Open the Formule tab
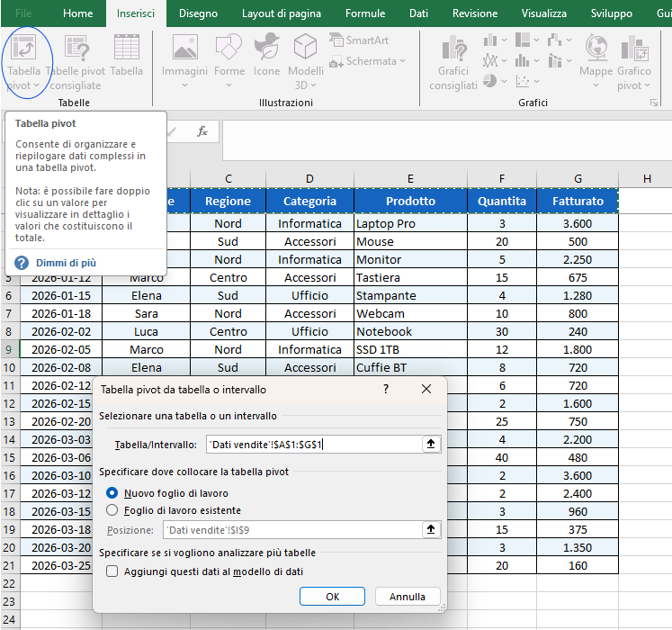Screen dimensions: 672x630 coord(365,13)
